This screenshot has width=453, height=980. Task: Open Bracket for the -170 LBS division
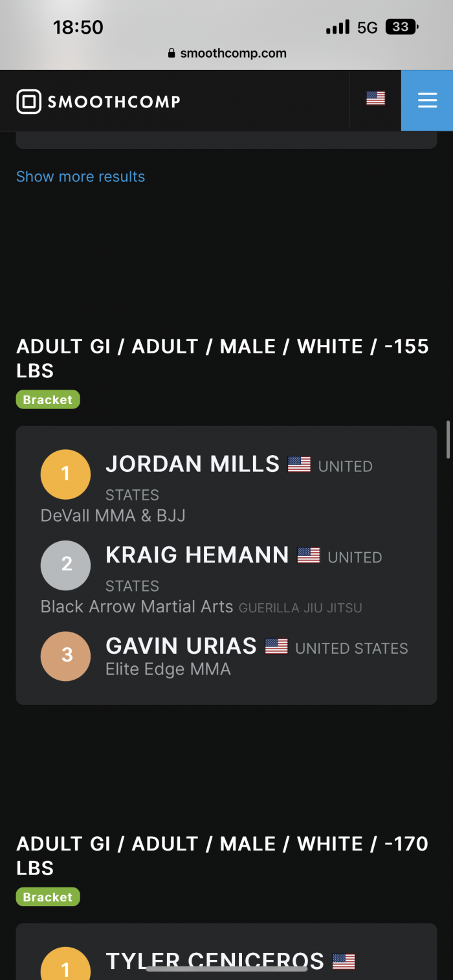[x=48, y=896]
